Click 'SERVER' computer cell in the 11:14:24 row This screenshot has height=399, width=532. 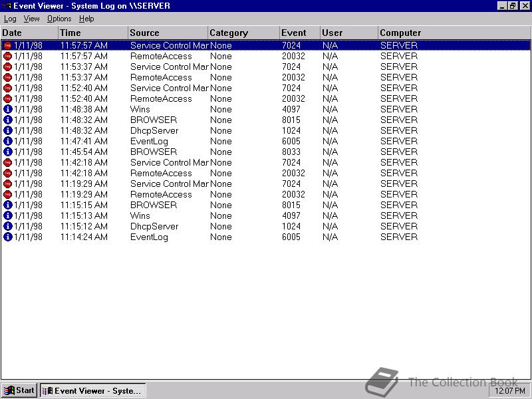[x=398, y=237]
